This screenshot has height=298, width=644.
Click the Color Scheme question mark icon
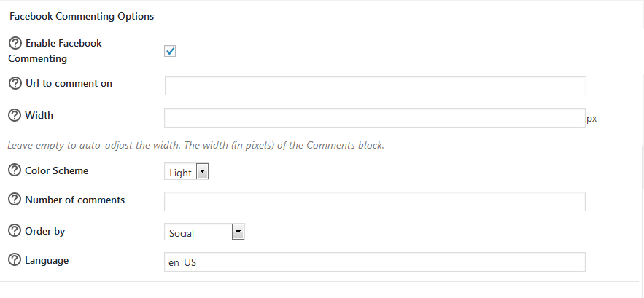tap(15, 170)
